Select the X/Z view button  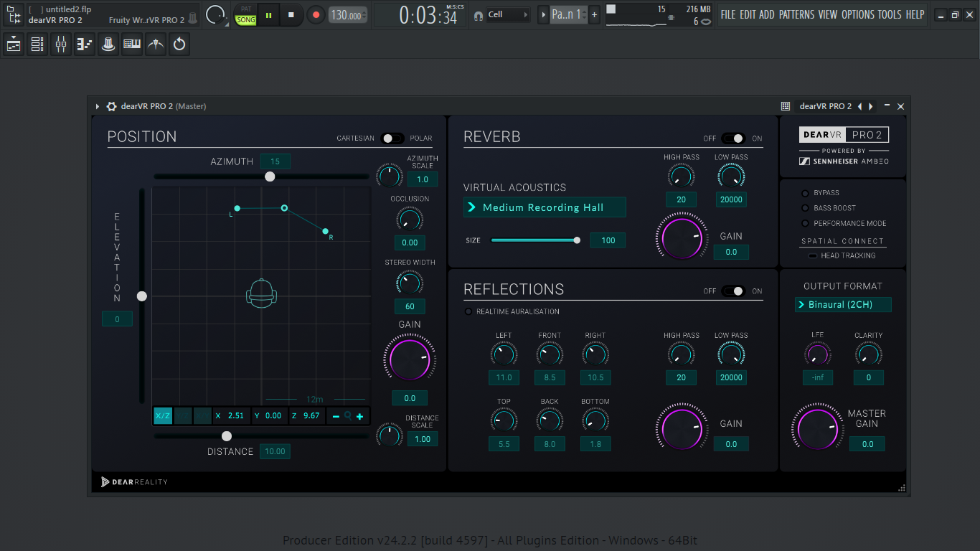163,416
